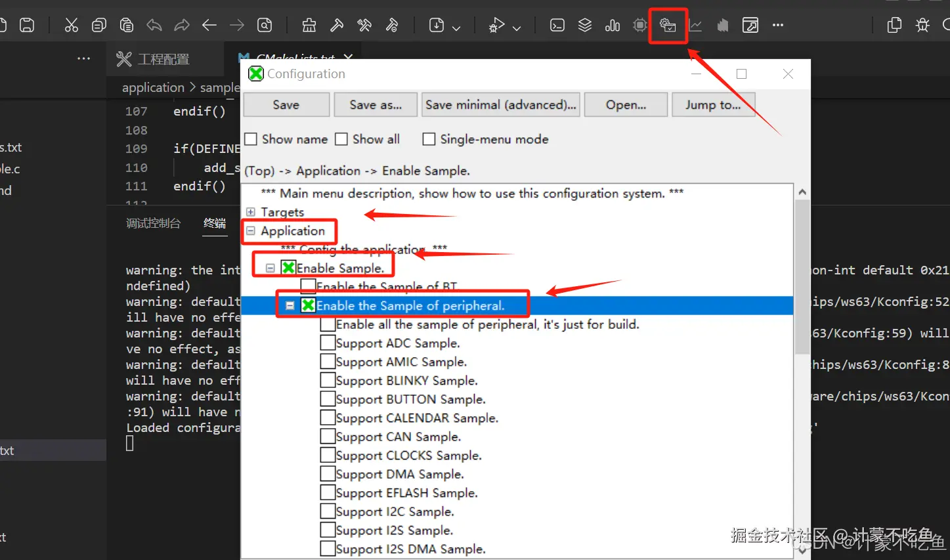Check Support DMA Sample
Image resolution: width=950 pixels, height=560 pixels.
(328, 474)
